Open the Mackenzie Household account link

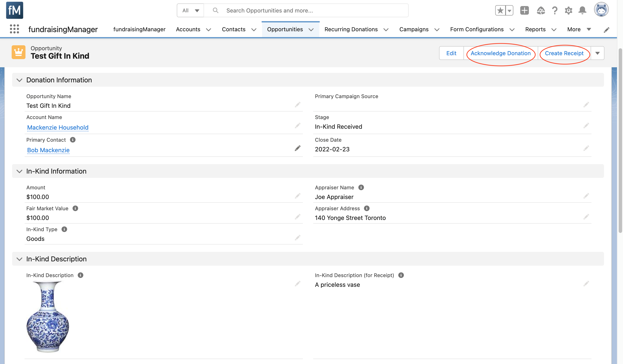point(58,127)
